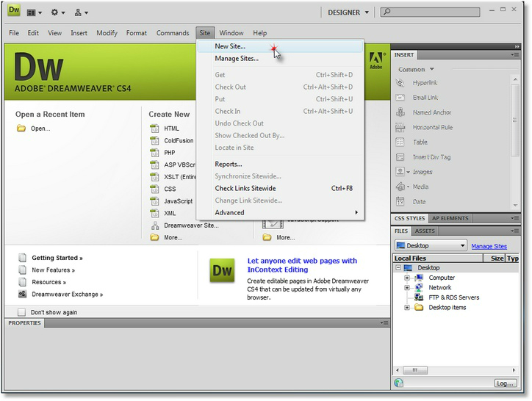Click the Media insert icon
The width and height of the screenshot is (532, 401).
pos(400,187)
